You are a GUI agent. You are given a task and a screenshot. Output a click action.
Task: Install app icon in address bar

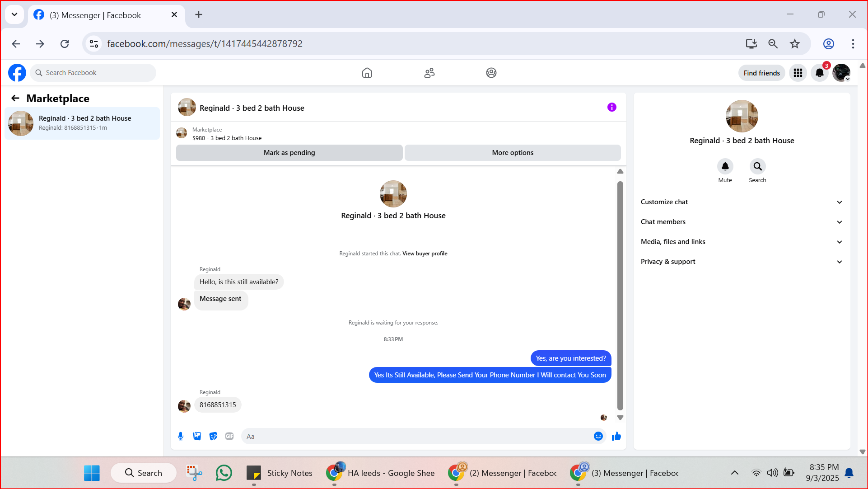click(751, 44)
